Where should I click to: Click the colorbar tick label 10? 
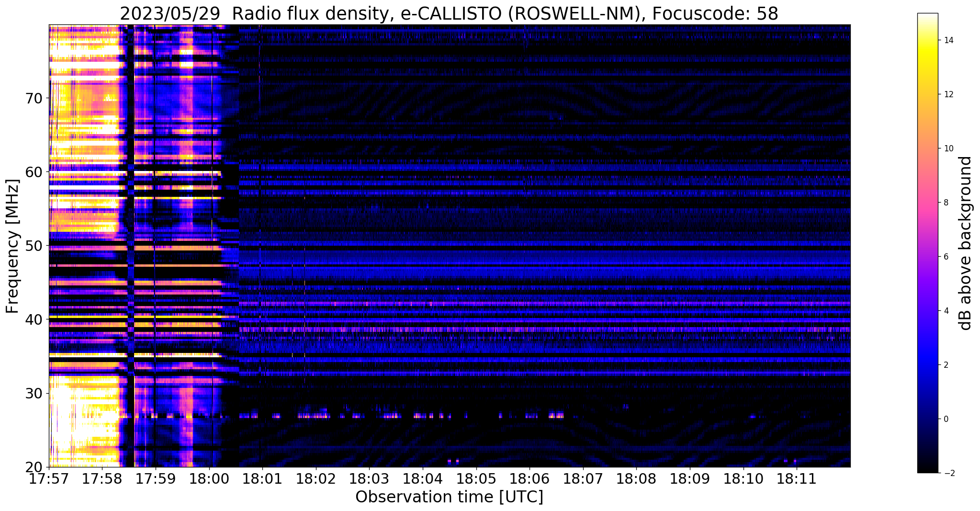[948, 148]
